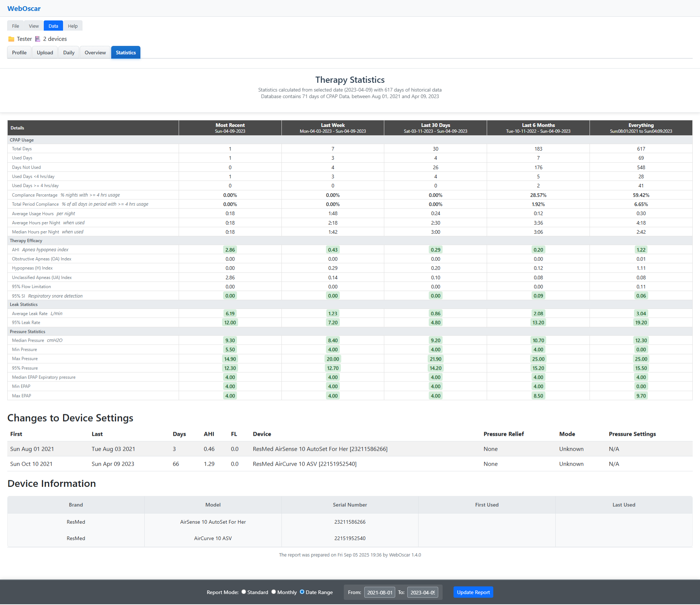Open the Data menu

[53, 26]
